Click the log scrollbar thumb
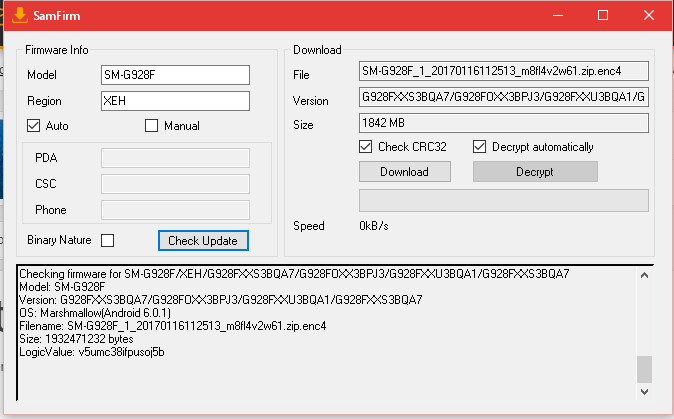Viewport: 674px width, 419px height. (x=644, y=369)
